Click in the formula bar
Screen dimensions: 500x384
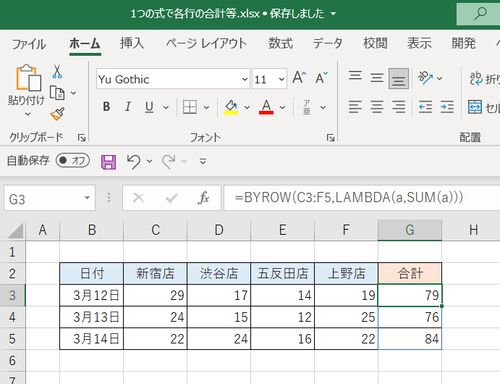coord(362,198)
